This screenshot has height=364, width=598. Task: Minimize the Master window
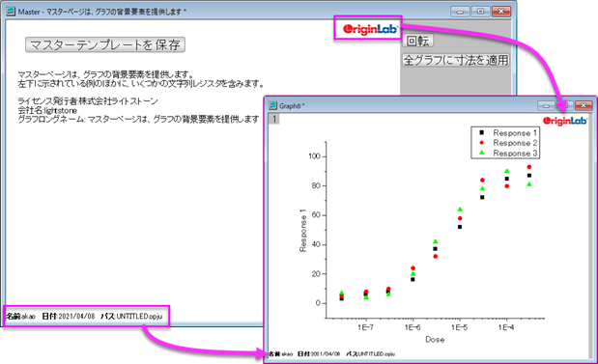tap(460, 12)
